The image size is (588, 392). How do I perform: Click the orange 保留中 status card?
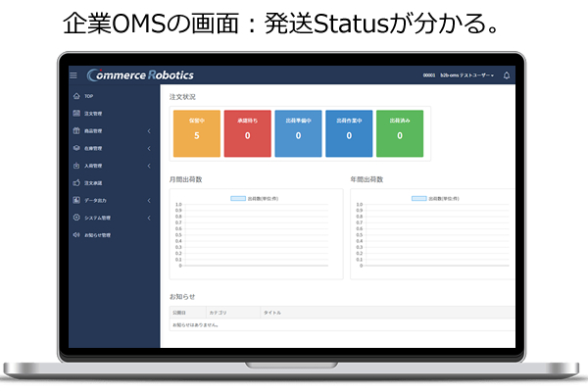(196, 133)
